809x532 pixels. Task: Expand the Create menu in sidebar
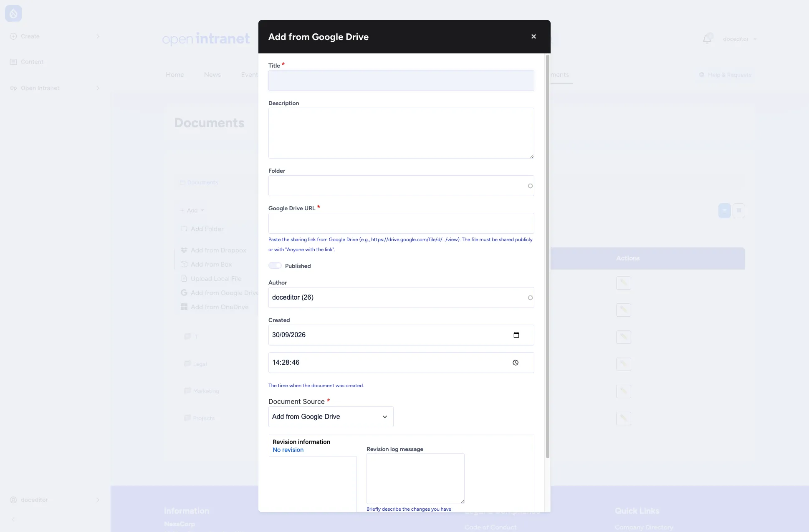coord(55,36)
